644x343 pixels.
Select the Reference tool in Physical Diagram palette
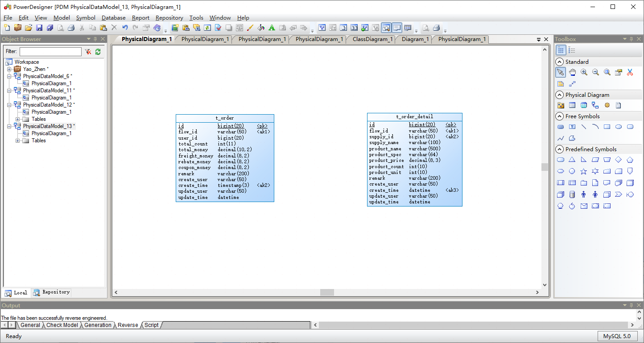tap(595, 105)
